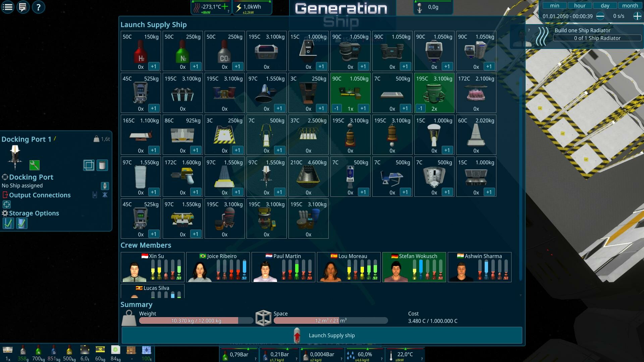Select the 'month' time tab
Viewport: 644px width, 362px height.
[630, 5]
